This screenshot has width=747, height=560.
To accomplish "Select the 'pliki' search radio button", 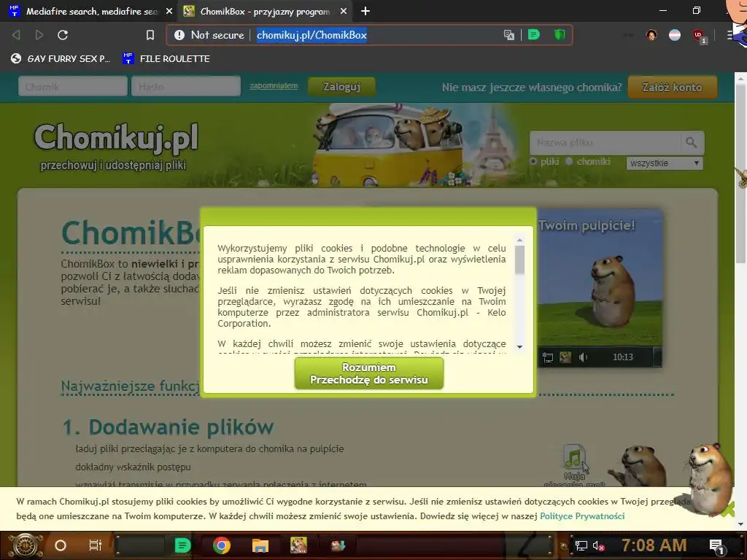I will (x=533, y=161).
